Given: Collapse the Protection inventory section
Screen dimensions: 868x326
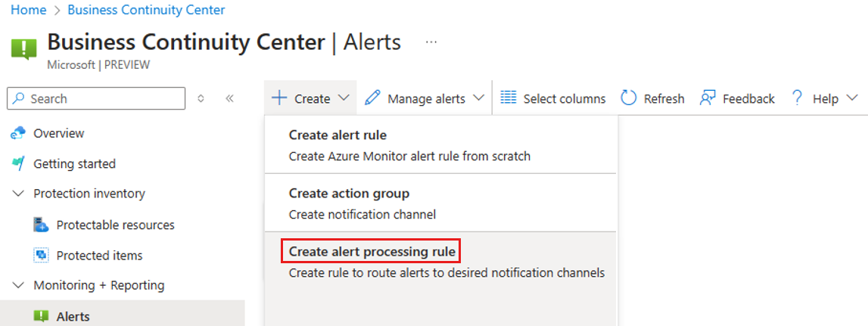Looking at the screenshot, I should tap(18, 194).
